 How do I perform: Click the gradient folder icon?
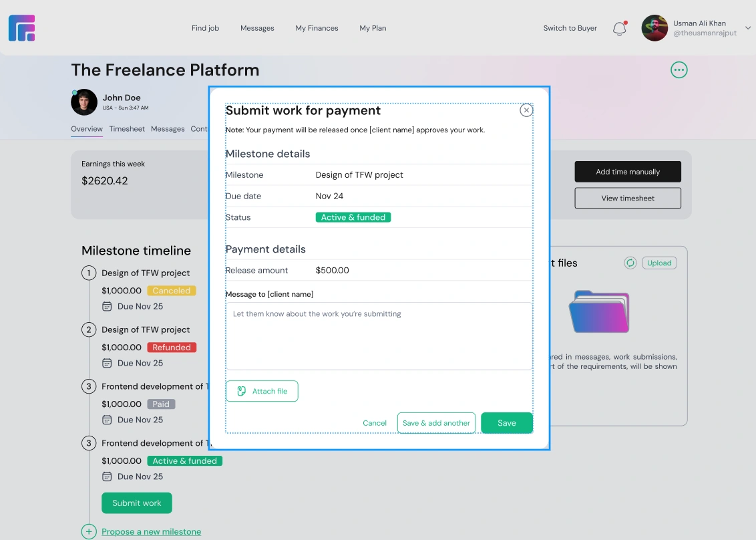coord(599,311)
